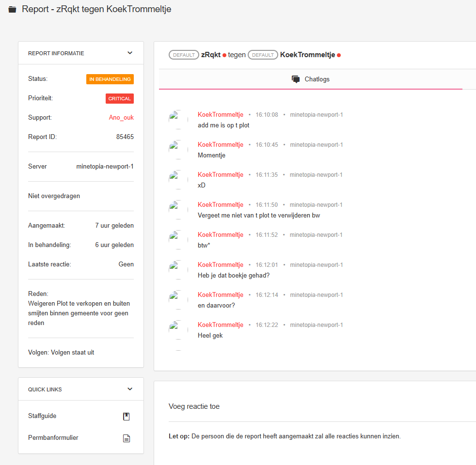Open the Chatlogs tab
Screen dimensions: 476x465
[311, 79]
